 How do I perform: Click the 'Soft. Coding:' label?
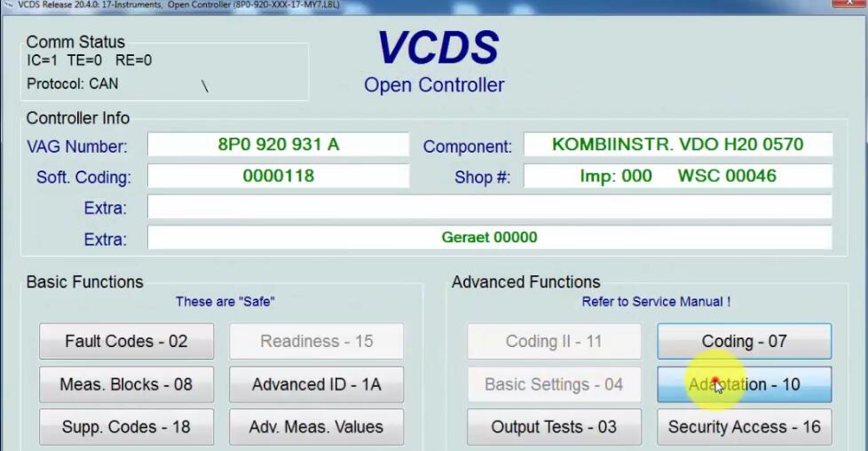pyautogui.click(x=83, y=178)
